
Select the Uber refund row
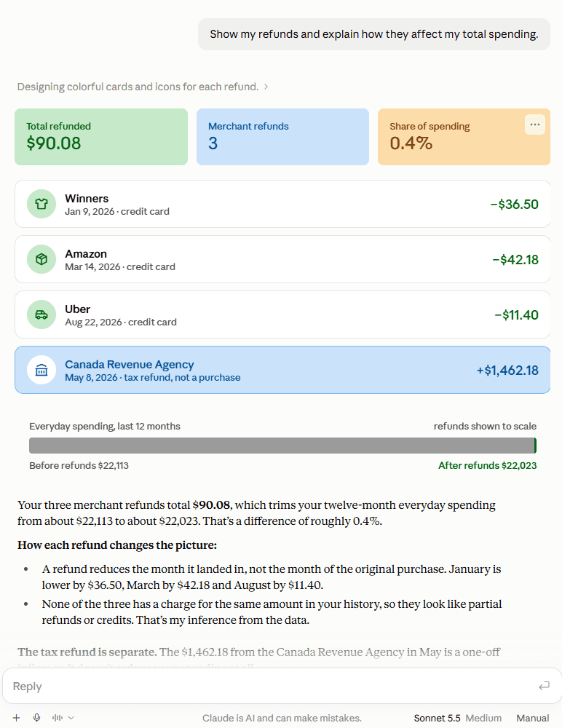pyautogui.click(x=282, y=314)
